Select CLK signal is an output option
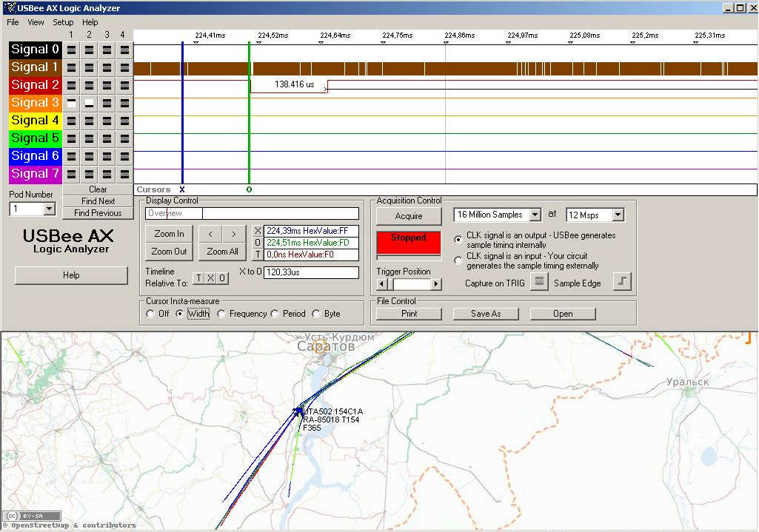This screenshot has width=759, height=532. [458, 240]
